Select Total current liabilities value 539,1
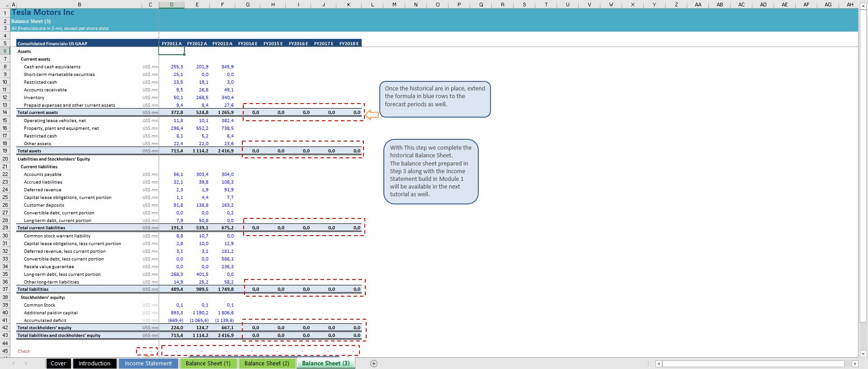Viewport: 868px width, 369px height. point(202,228)
